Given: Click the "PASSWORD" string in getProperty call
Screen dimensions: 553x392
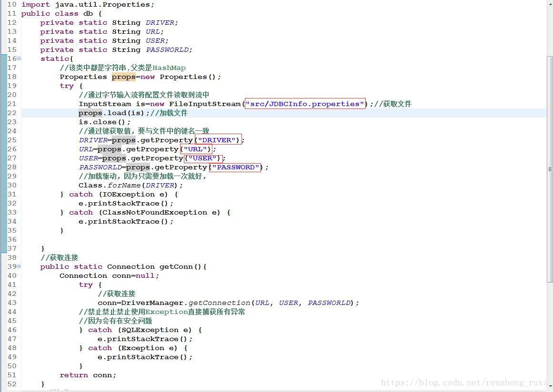Looking at the screenshot, I should (235, 167).
